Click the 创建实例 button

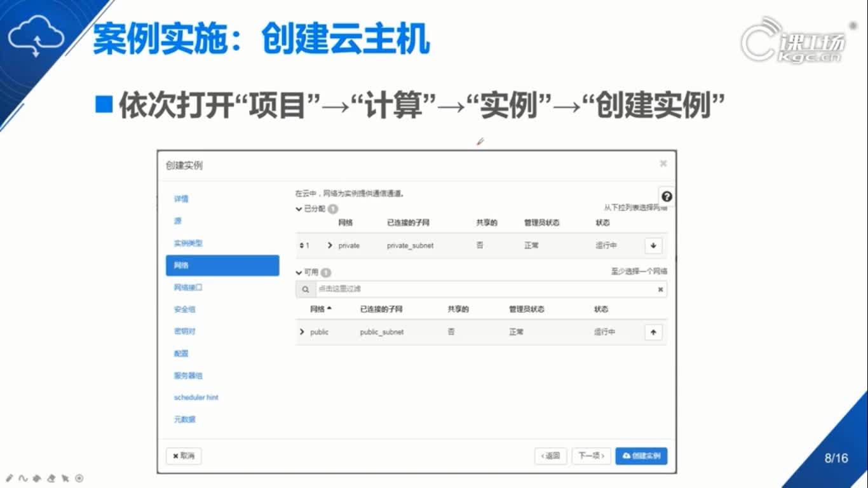tap(641, 456)
